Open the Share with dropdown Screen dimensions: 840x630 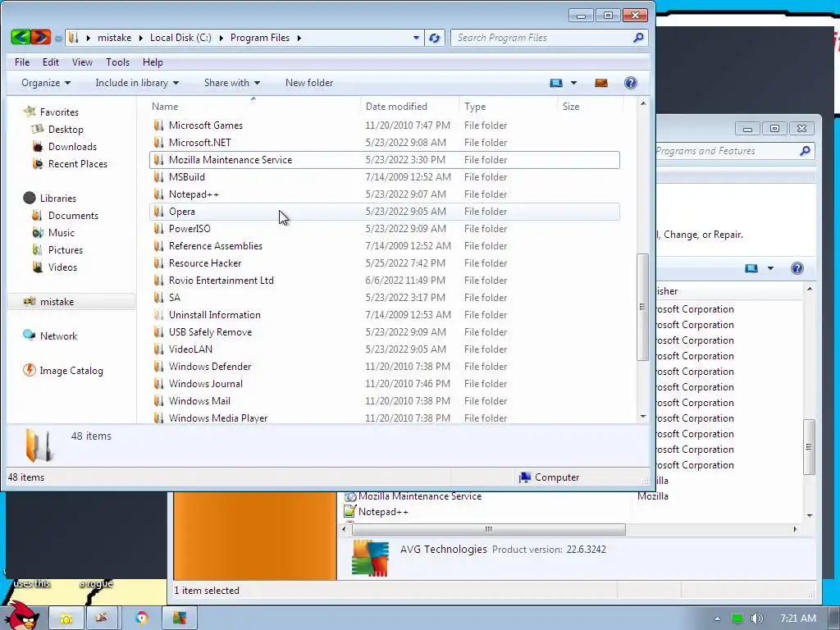(x=232, y=83)
